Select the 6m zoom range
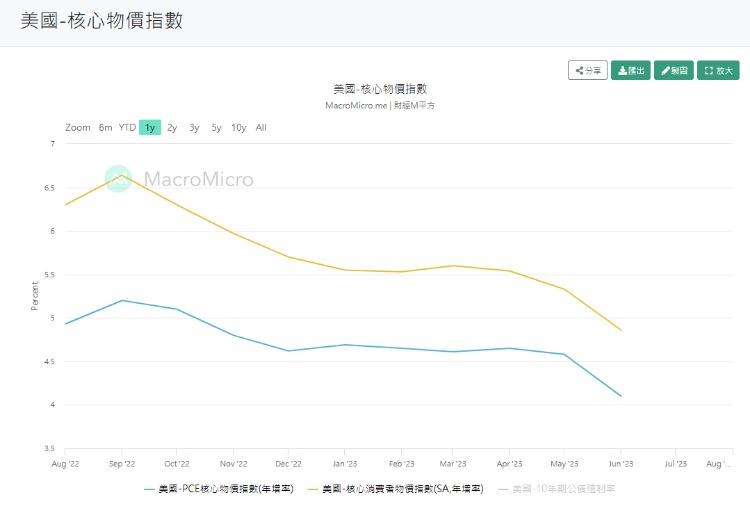 (106, 127)
